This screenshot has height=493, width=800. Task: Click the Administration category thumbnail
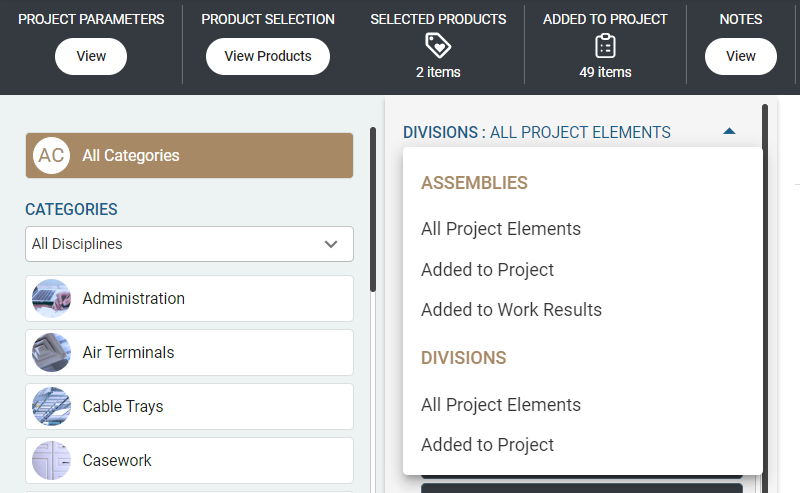(x=52, y=299)
